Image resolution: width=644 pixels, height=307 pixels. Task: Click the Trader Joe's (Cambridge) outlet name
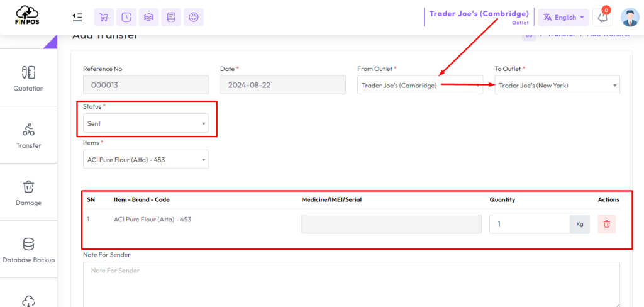pyautogui.click(x=479, y=14)
